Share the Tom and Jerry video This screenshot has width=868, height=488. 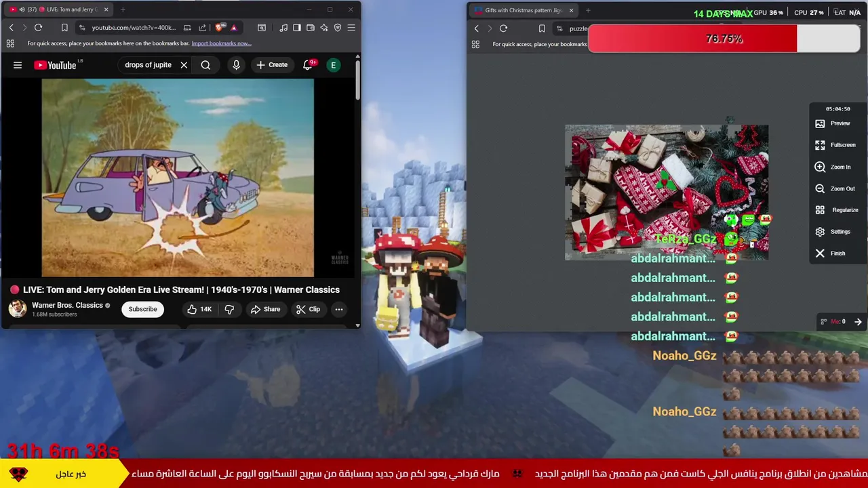(265, 309)
